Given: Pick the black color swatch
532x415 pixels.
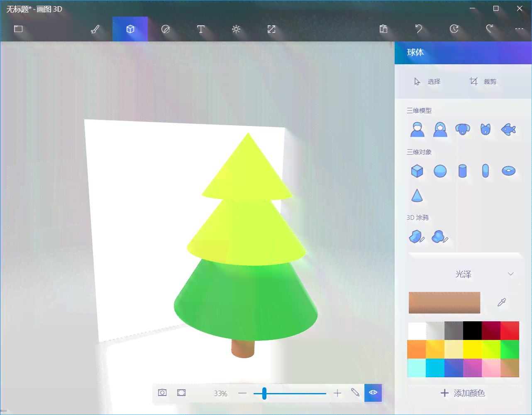Looking at the screenshot, I should click(473, 331).
